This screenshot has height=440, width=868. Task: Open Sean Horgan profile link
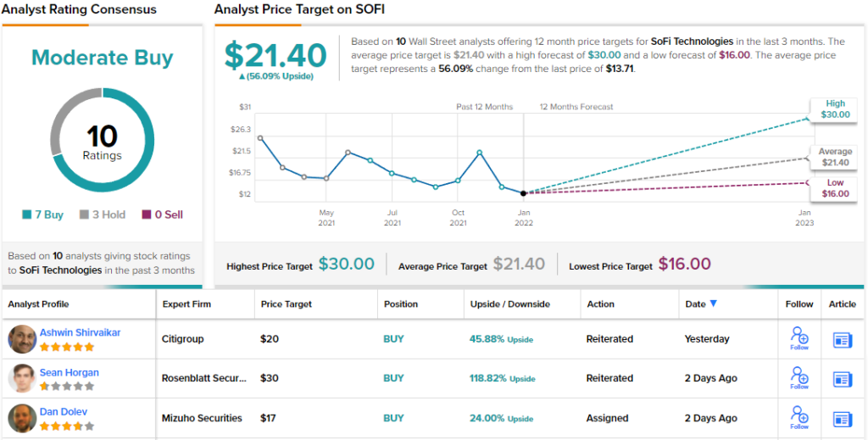tap(69, 372)
